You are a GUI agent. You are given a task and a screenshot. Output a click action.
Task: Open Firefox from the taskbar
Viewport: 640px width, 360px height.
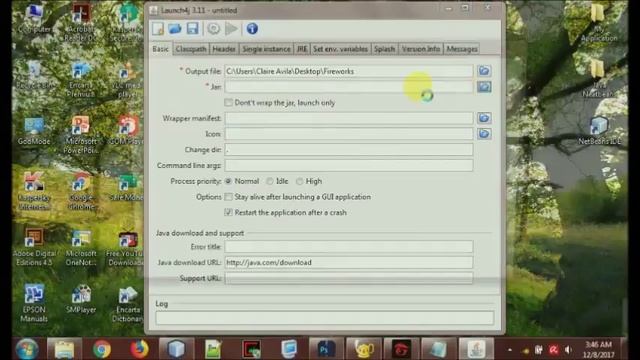coord(139,349)
